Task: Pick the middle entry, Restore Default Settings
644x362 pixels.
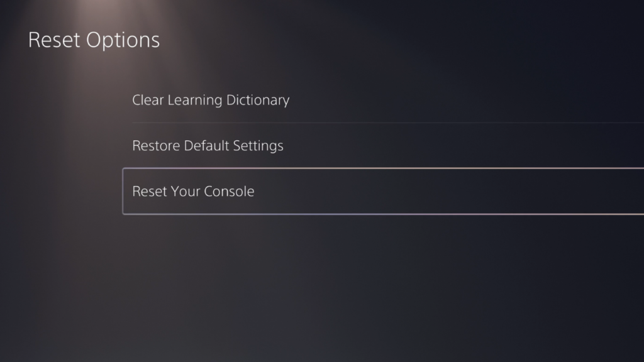Action: pos(383,146)
